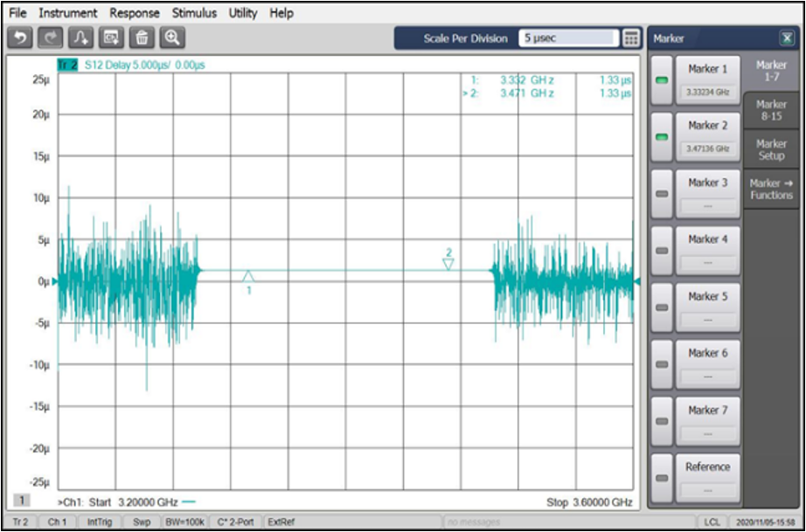Add a new trace
The height and width of the screenshot is (532, 806).
(x=79, y=37)
